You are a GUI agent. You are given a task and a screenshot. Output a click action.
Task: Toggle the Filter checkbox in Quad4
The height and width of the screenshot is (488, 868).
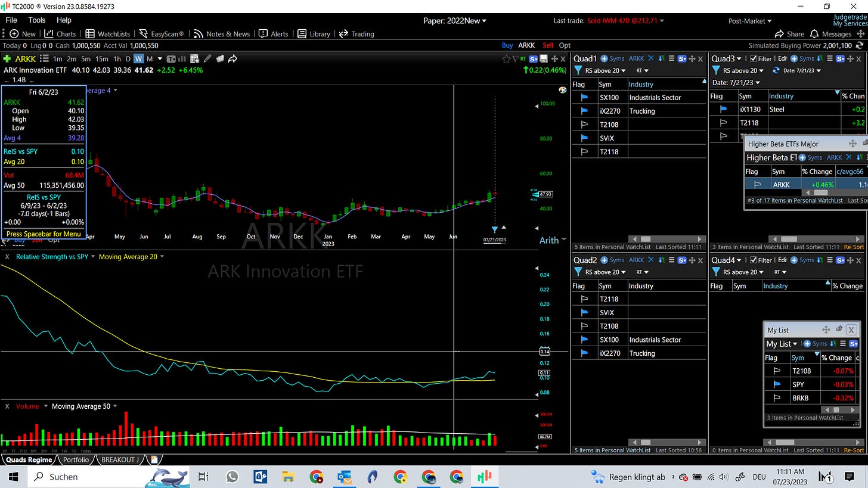pos(754,260)
